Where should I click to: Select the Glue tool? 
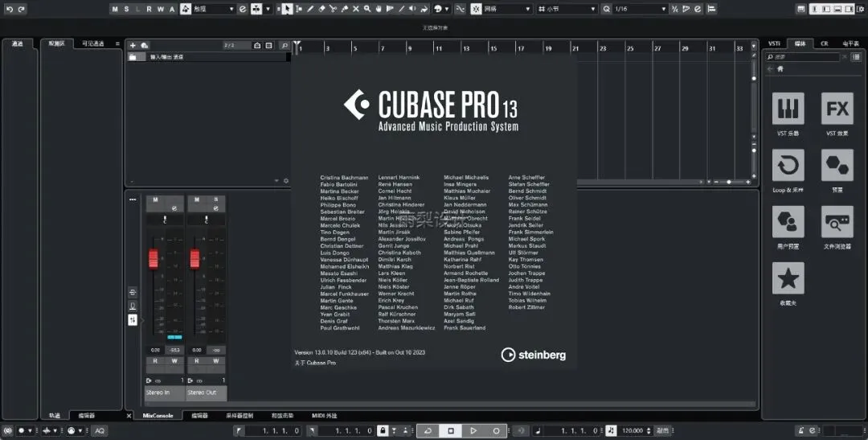tap(345, 9)
